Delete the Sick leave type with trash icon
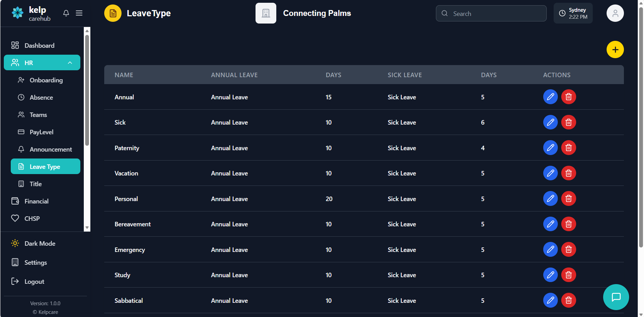644x317 pixels. 568,122
